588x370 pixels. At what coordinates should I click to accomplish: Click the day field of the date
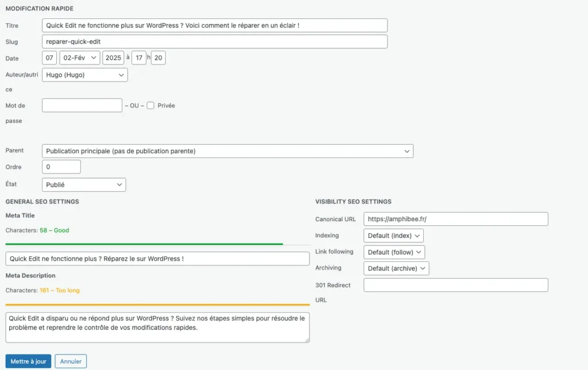click(50, 58)
